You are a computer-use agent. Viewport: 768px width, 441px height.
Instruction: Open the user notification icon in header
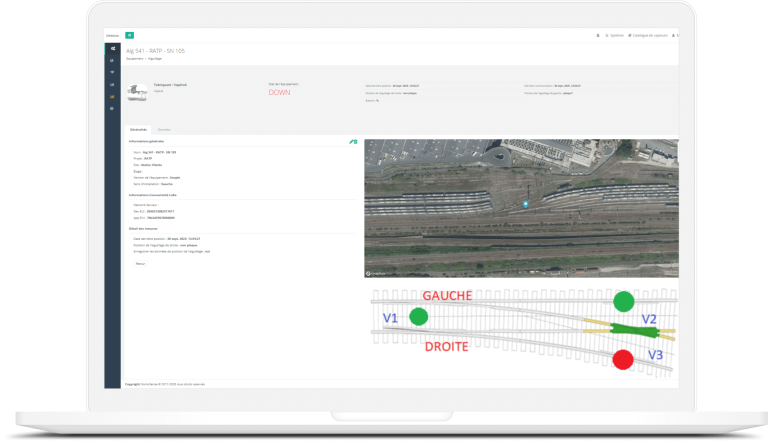pyautogui.click(x=598, y=36)
